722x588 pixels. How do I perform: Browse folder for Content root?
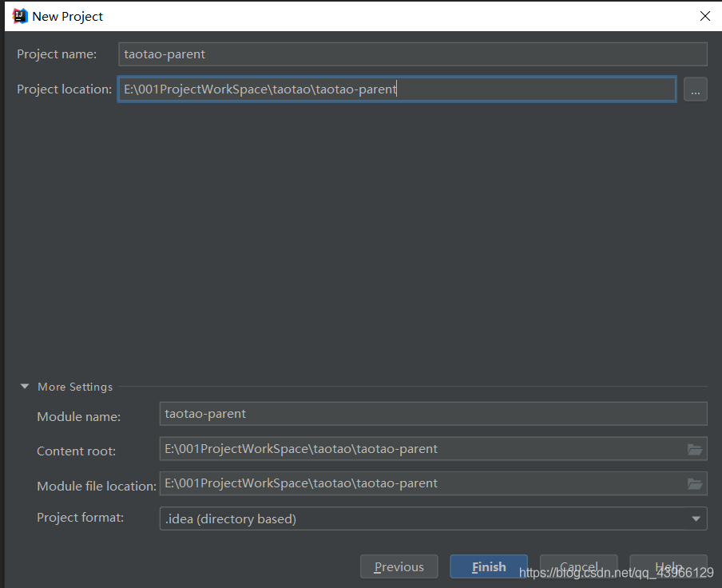point(694,450)
